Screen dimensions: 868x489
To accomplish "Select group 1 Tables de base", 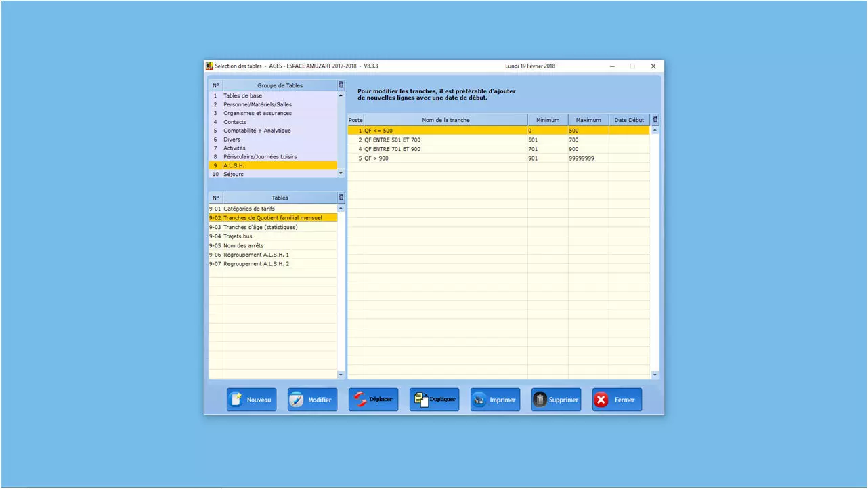I will click(272, 96).
